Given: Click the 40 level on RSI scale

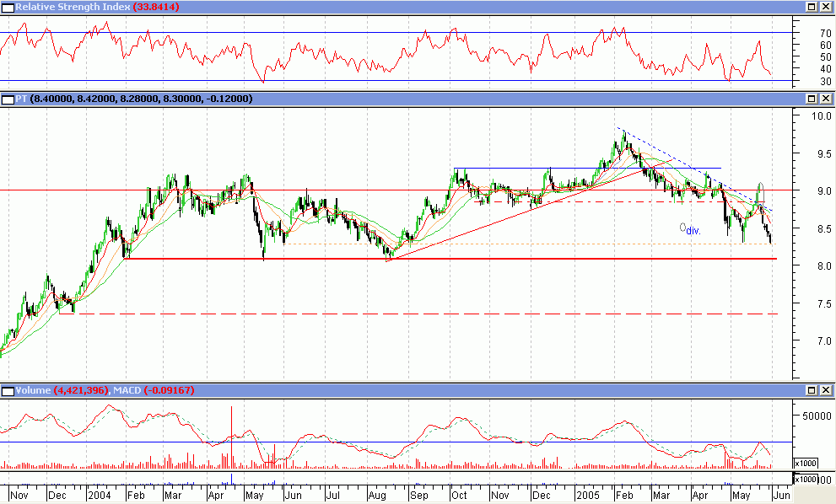Looking at the screenshot, I should pos(825,69).
